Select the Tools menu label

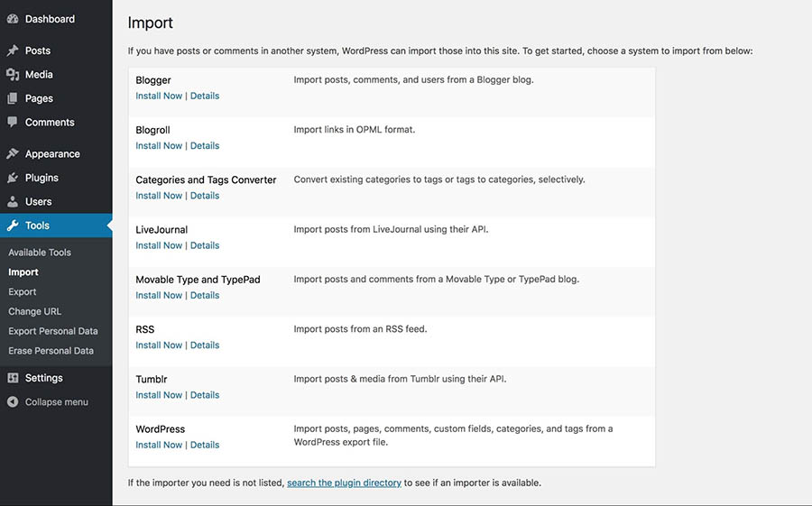pyautogui.click(x=37, y=225)
